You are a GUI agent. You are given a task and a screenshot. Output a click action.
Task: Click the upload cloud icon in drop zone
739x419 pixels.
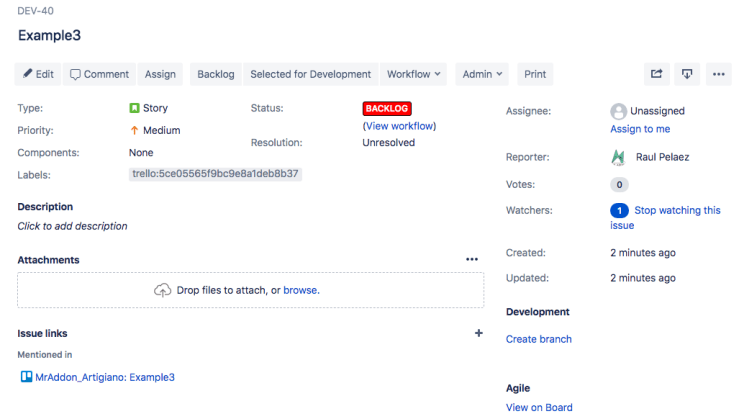(x=162, y=290)
